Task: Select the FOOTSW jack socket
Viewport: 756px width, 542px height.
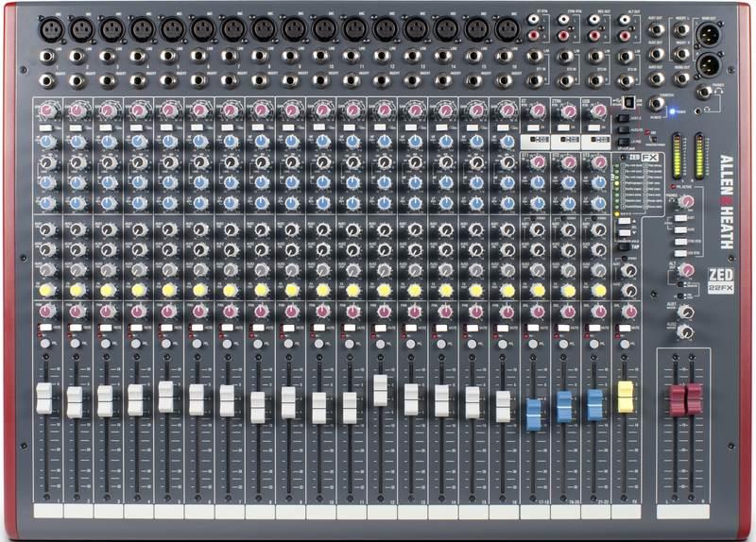Action: point(655,103)
